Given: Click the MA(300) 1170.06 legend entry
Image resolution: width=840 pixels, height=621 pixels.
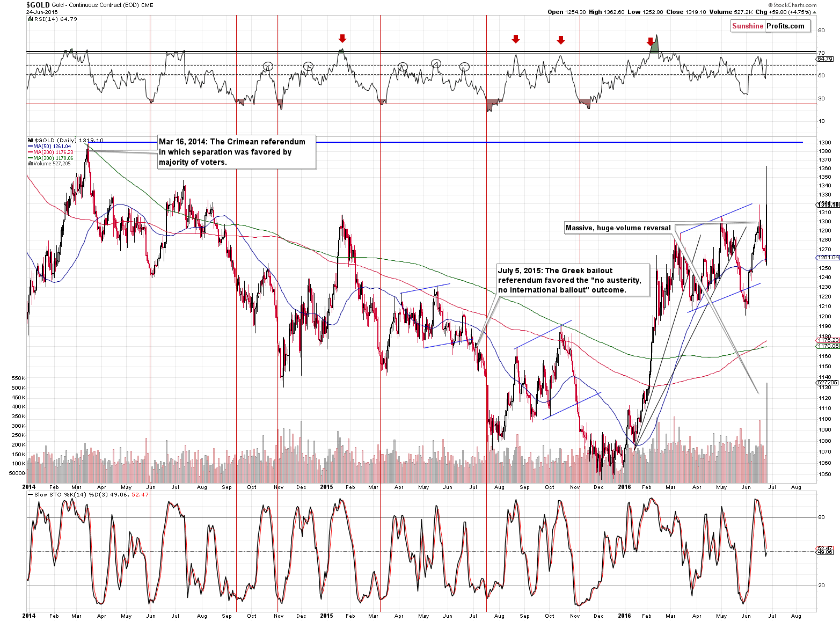Looking at the screenshot, I should (x=50, y=158).
